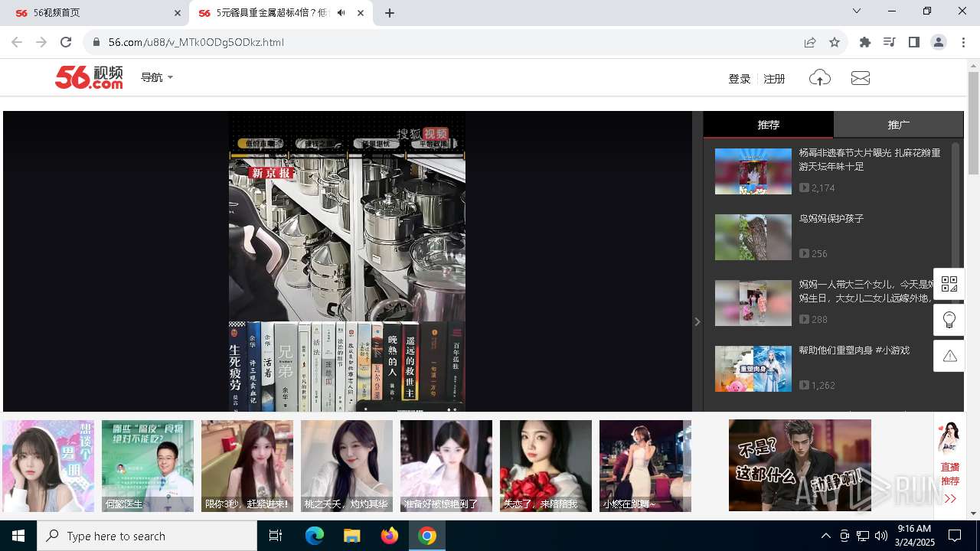Click the 不是?这都什么动静啊 banner ad

click(800, 465)
